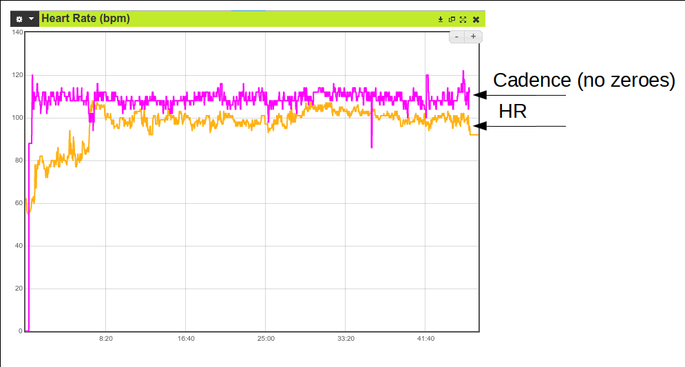Click the 100 y-axis label
Viewport: 685px width, 367px height.
click(17, 118)
